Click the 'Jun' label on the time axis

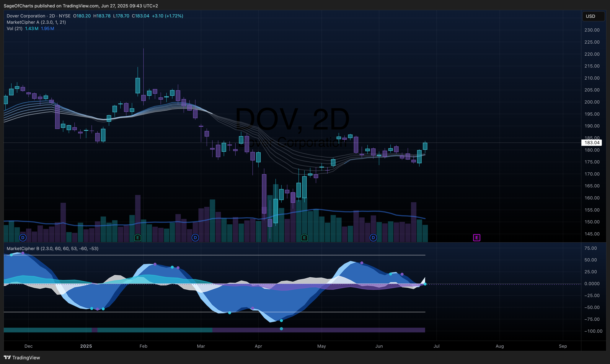(379, 346)
